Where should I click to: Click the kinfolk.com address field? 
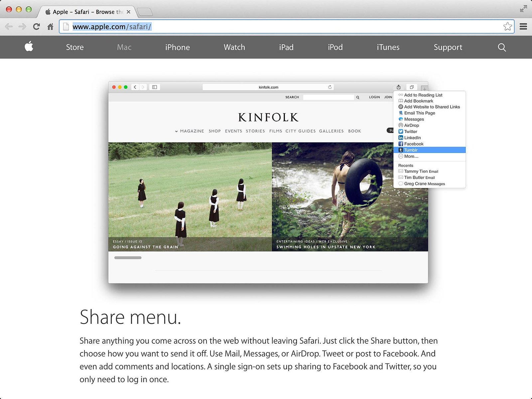(268, 87)
